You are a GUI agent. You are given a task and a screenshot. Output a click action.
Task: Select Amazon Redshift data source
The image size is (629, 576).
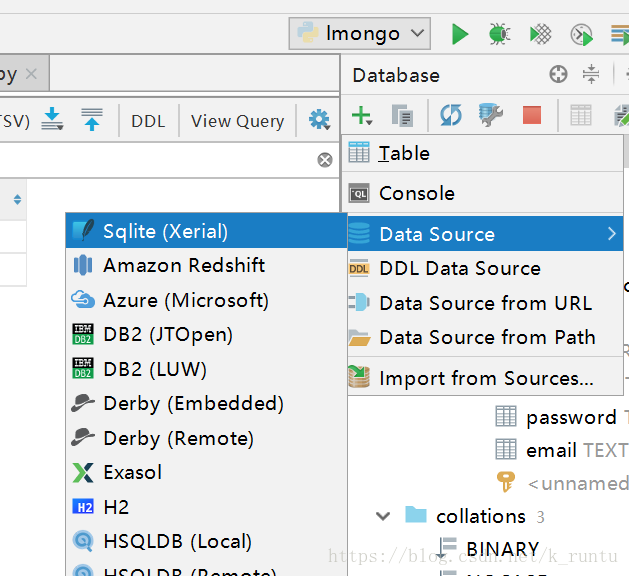coord(207,265)
